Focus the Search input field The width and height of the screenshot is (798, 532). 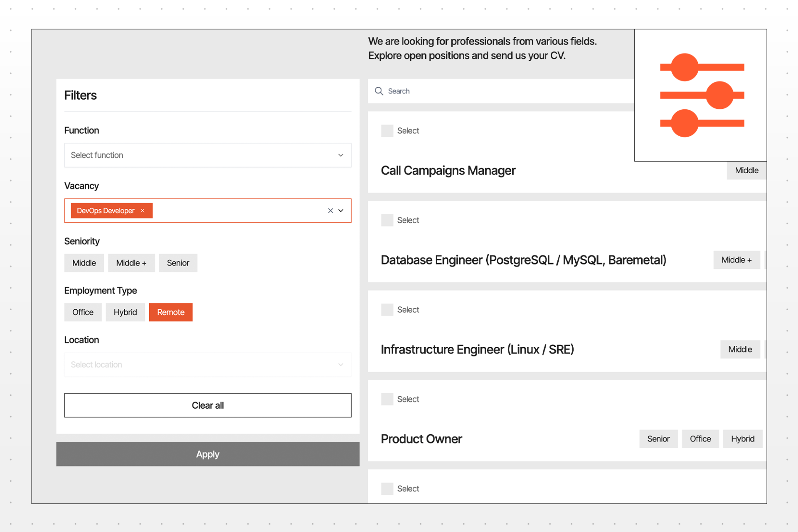[x=501, y=91]
